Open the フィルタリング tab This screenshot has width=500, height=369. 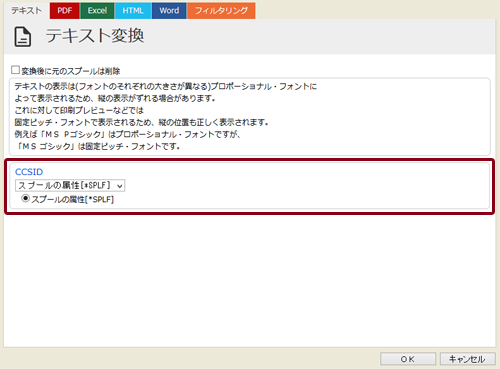point(221,11)
